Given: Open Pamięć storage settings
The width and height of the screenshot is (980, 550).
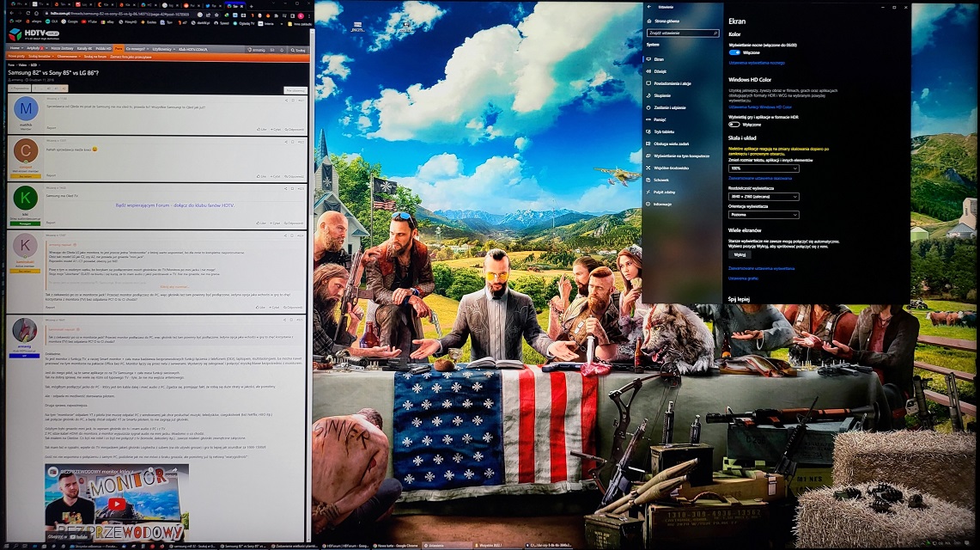Looking at the screenshot, I should pos(656,119).
